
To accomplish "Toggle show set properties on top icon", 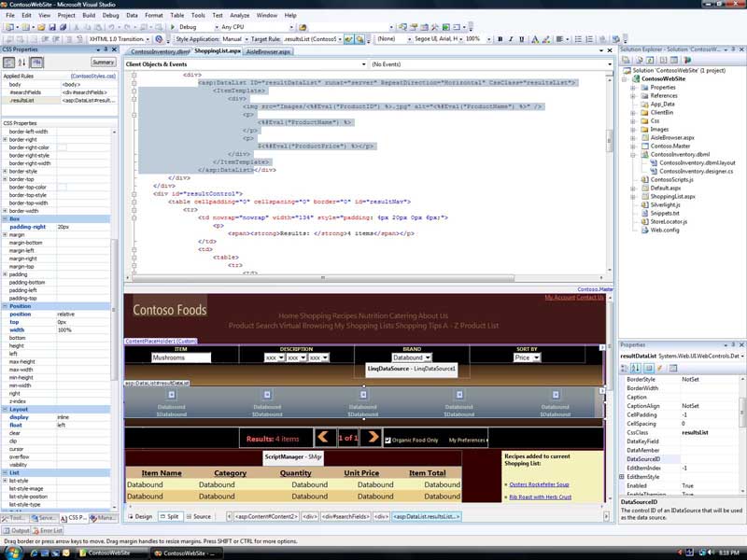I will [36, 62].
